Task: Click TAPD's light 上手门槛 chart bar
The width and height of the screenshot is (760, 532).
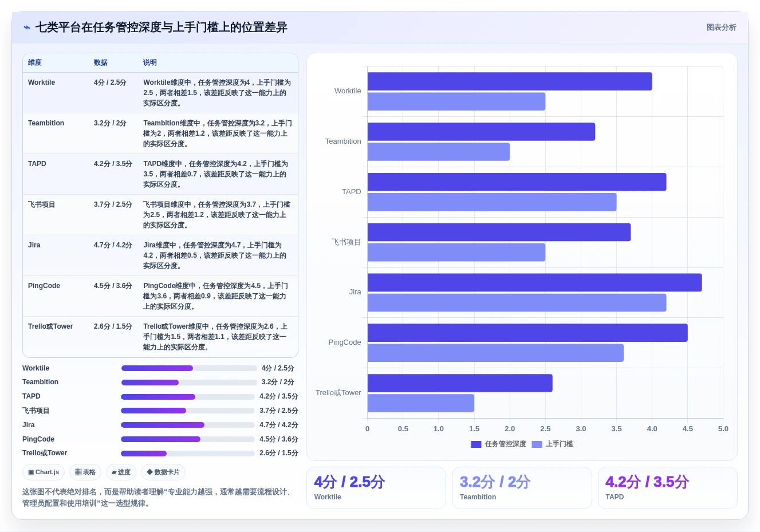Action: point(492,202)
